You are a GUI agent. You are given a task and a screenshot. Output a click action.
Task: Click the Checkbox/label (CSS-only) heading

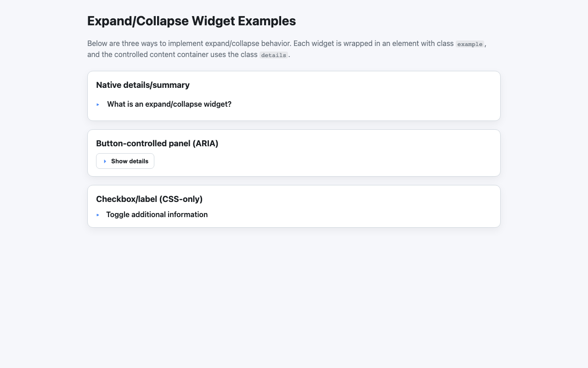pyautogui.click(x=149, y=199)
